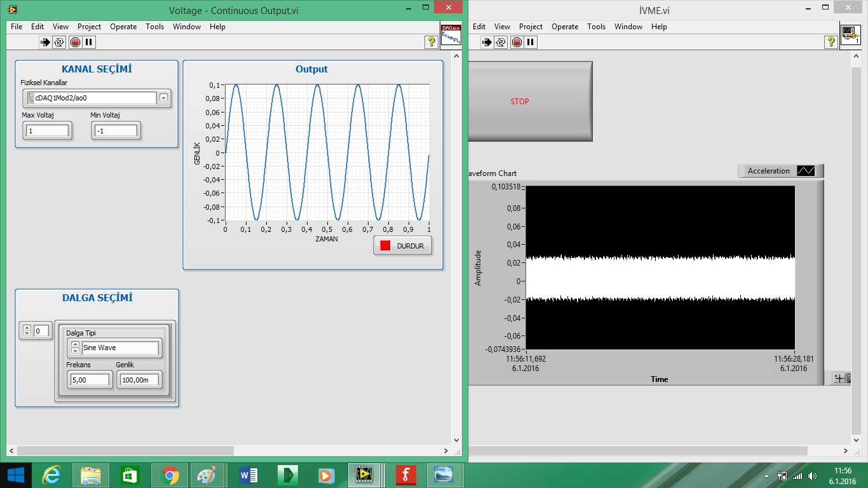868x488 pixels.
Task: Click vertical scrollbar up arrow in İVME.vi window
Action: 855,55
